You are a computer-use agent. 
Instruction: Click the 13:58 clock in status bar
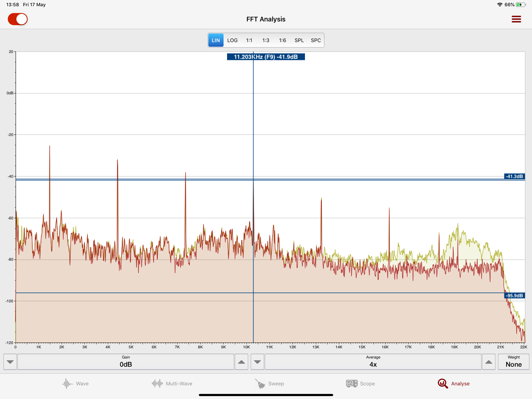click(x=12, y=4)
